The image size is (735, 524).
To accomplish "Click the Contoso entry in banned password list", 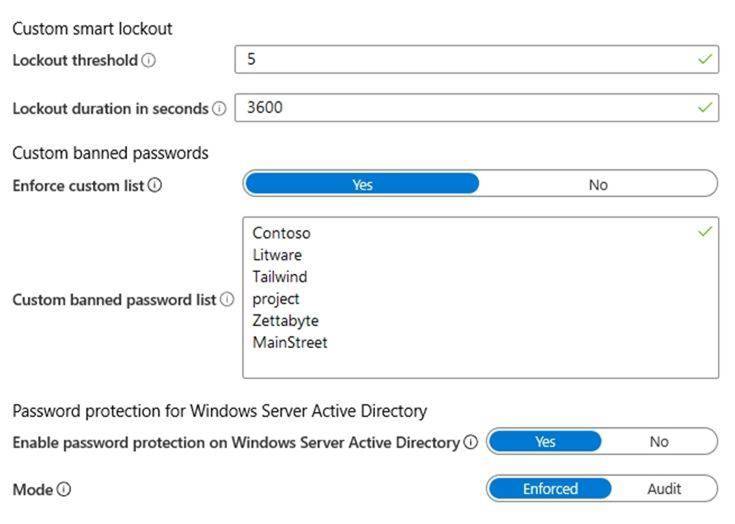I will point(281,233).
